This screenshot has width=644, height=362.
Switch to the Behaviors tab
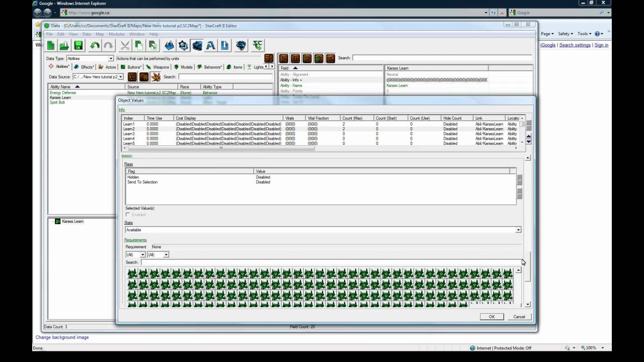pyautogui.click(x=210, y=67)
